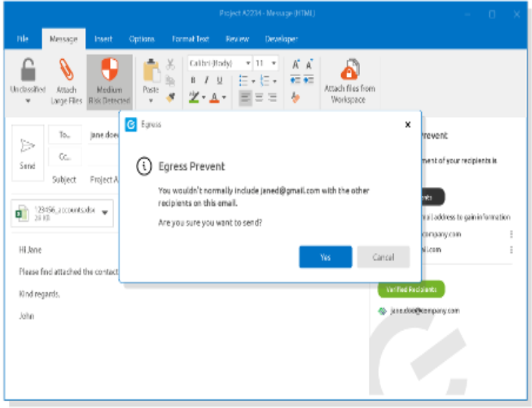Click the Increase Font Size icon
This screenshot has width=532, height=408.
(296, 64)
